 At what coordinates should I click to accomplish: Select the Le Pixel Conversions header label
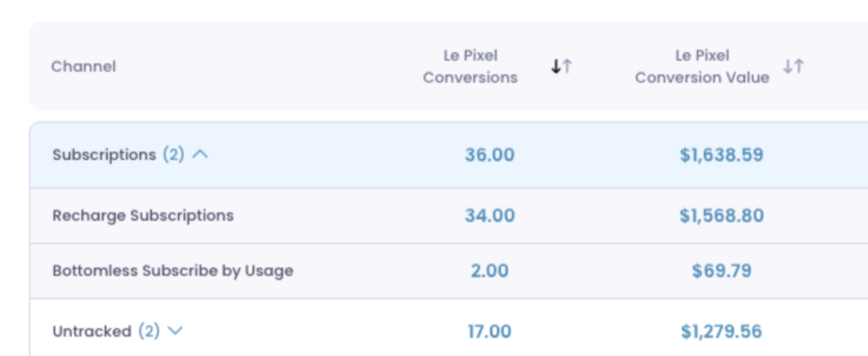(x=470, y=66)
